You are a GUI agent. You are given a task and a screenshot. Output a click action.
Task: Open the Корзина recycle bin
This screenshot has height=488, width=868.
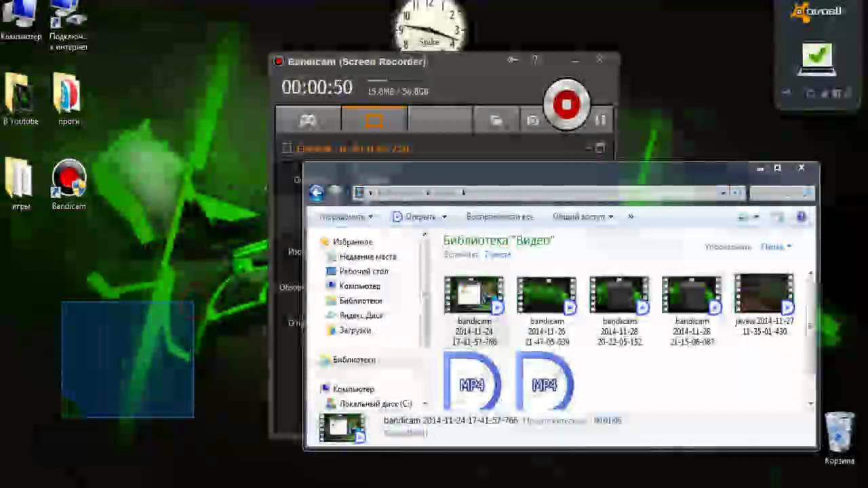tap(840, 439)
